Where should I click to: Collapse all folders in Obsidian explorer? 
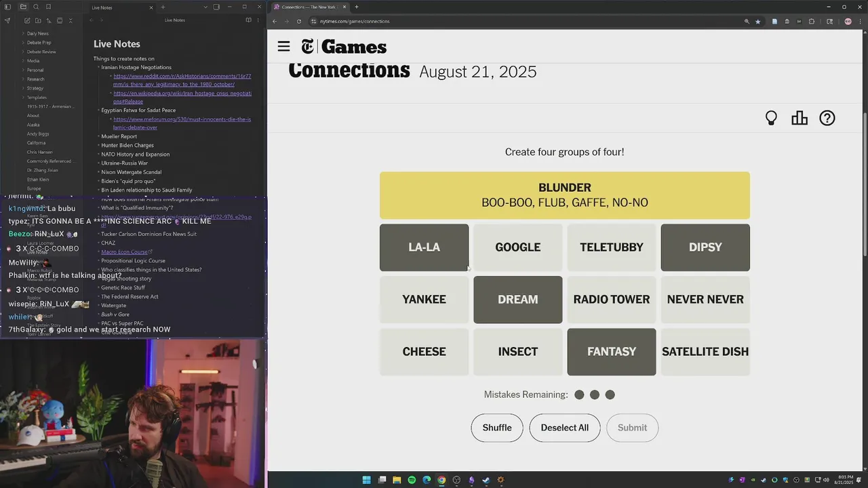click(x=71, y=20)
